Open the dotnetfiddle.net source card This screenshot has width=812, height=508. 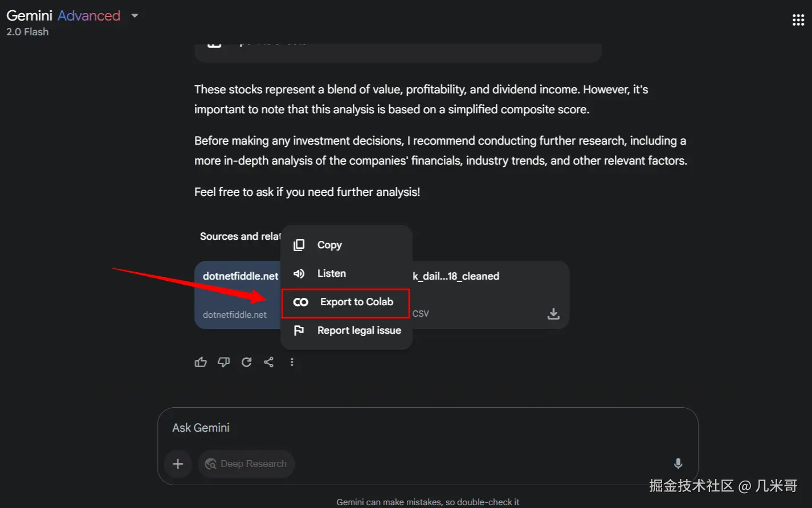pyautogui.click(x=238, y=295)
